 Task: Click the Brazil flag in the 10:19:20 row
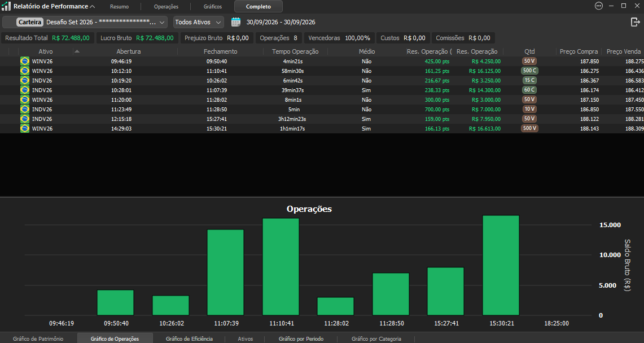(25, 81)
